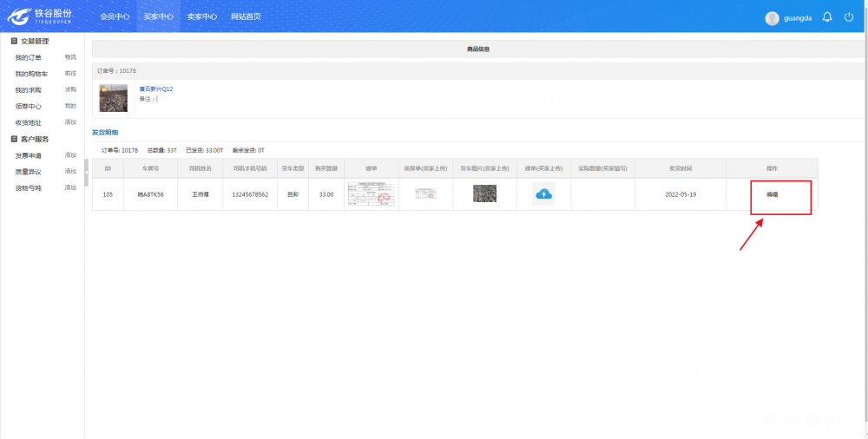Click the power logout icon

849,17
